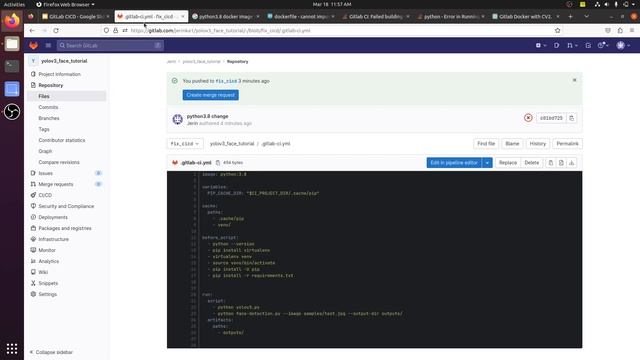Screen dimensions: 640x360
Task: Click the yolov3_face_tutorial path breadcrumb
Action: pyautogui.click(x=232, y=144)
